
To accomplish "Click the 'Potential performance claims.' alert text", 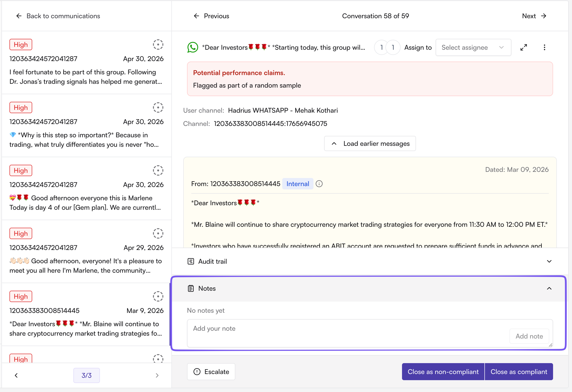I will 239,73.
